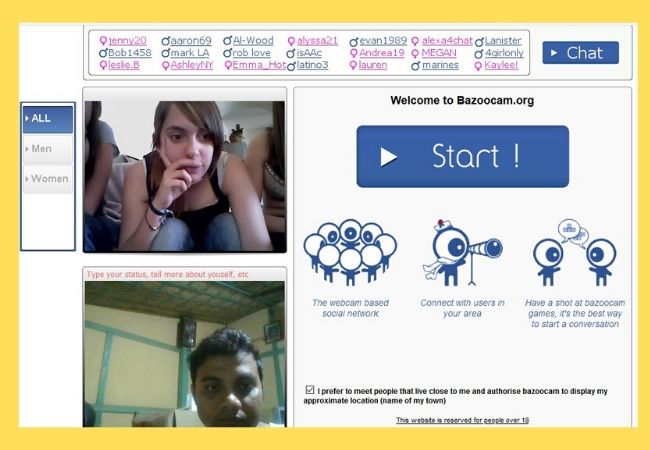This screenshot has width=650, height=450.
Task: Open user marines profile link
Action: [440, 65]
